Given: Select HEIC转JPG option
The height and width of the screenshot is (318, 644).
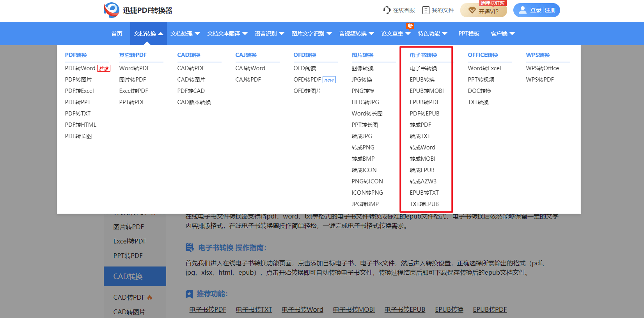Looking at the screenshot, I should 365,102.
